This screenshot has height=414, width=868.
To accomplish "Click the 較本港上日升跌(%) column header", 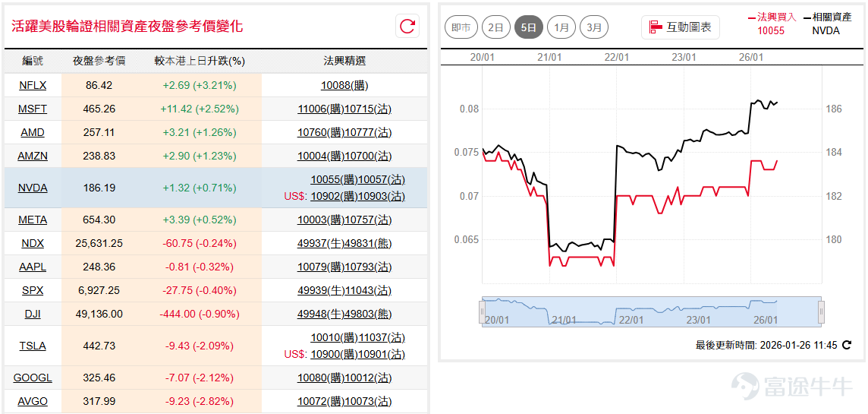I will click(200, 61).
